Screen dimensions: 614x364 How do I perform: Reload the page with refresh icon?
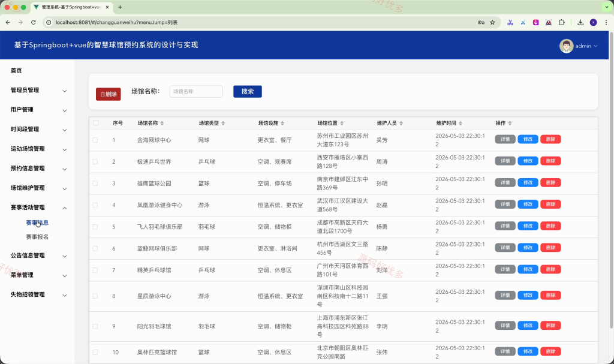tap(34, 22)
